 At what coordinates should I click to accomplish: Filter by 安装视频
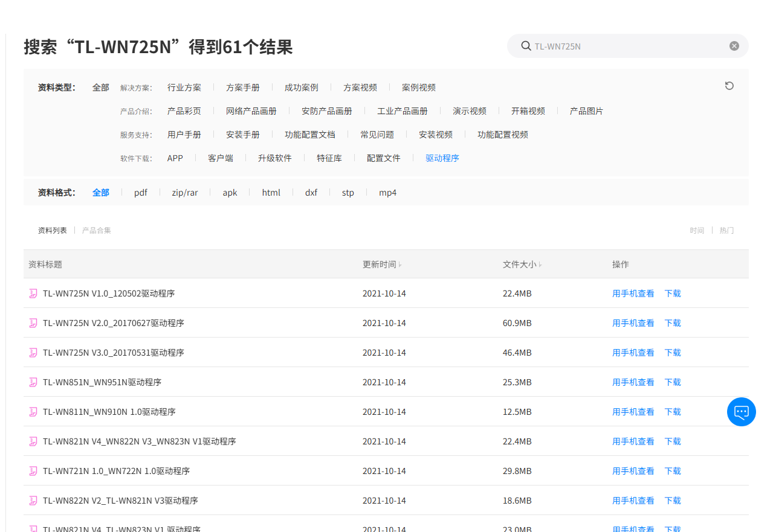436,135
